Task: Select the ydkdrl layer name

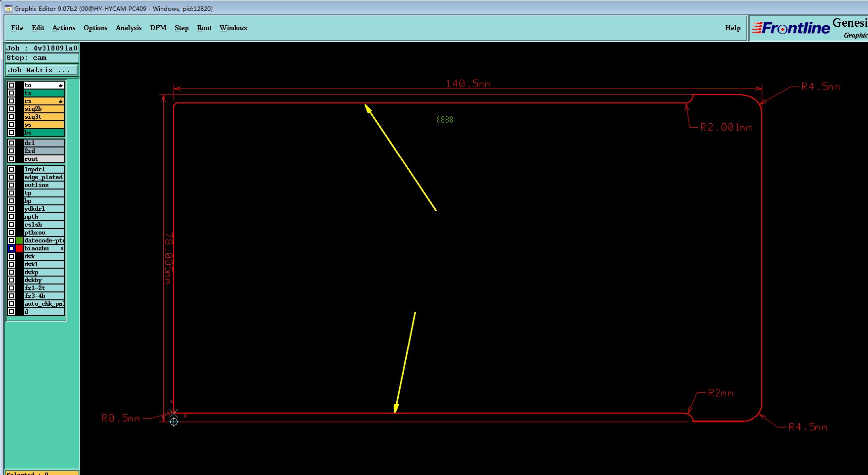Action: [44, 209]
